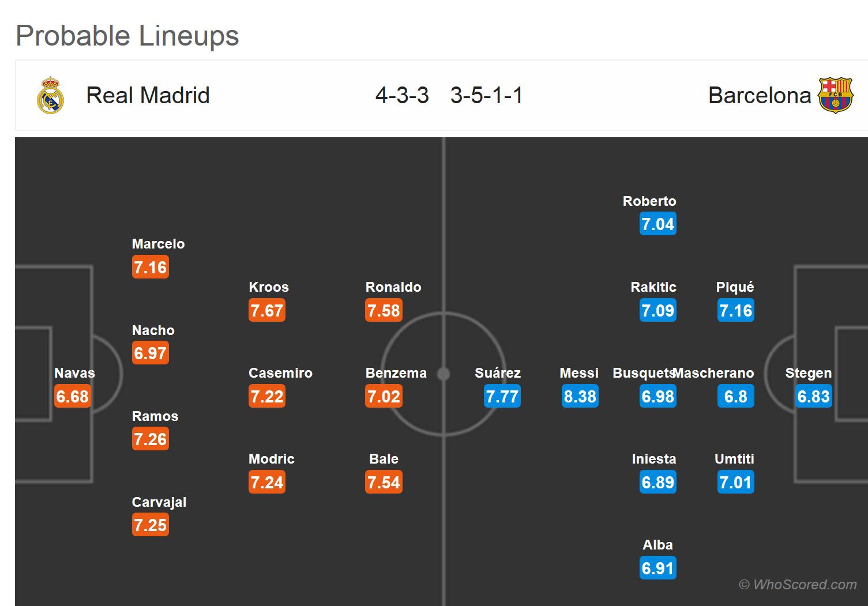Viewport: 868px width, 606px height.
Task: Click Ronaldo's 7.58 rating badge
Action: [x=384, y=311]
